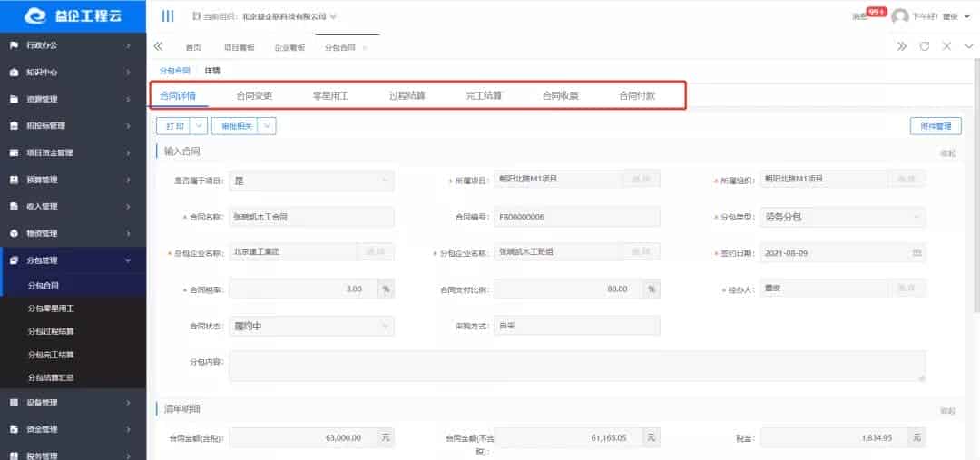Open the 合同状态 dropdown
The image size is (980, 460).
coord(311,326)
